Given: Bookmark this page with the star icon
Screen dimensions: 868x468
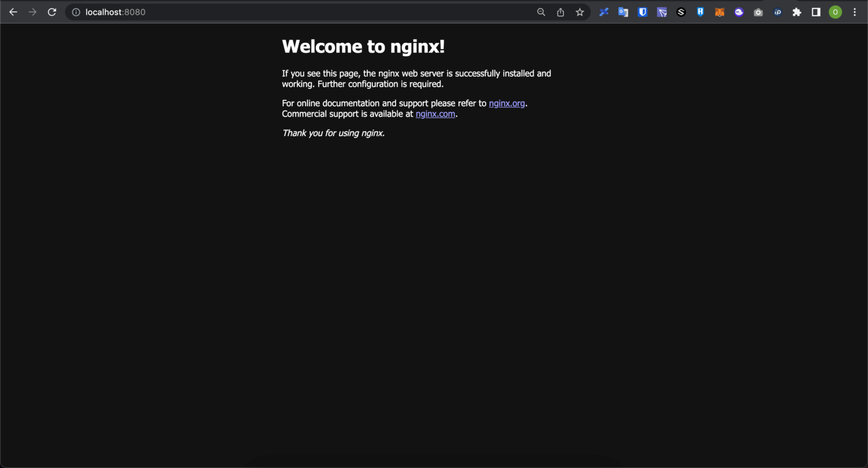Looking at the screenshot, I should coord(579,12).
